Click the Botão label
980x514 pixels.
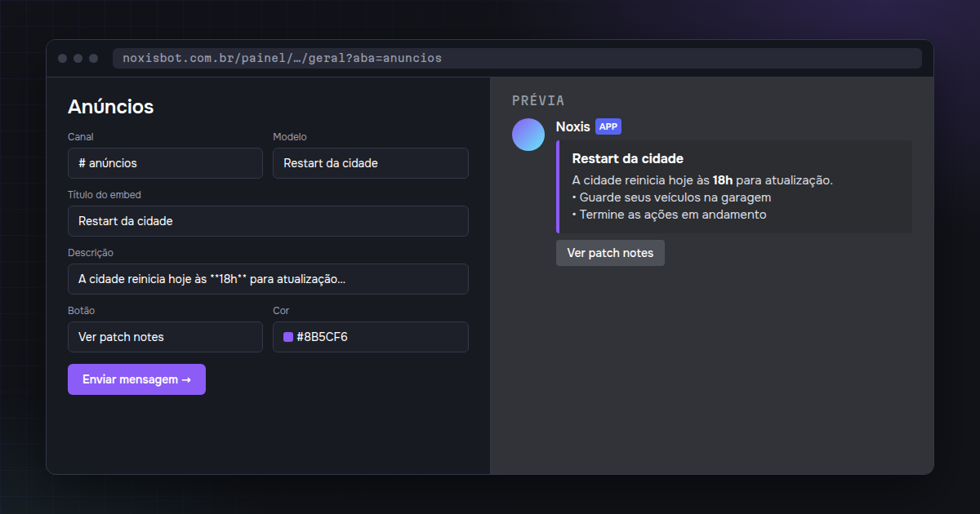tap(82, 311)
